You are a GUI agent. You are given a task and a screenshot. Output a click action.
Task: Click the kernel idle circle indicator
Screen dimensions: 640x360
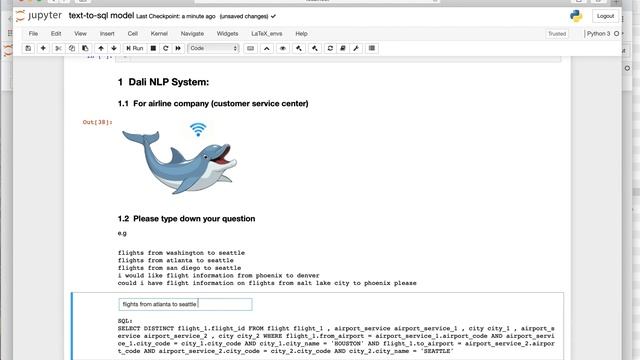(x=616, y=33)
